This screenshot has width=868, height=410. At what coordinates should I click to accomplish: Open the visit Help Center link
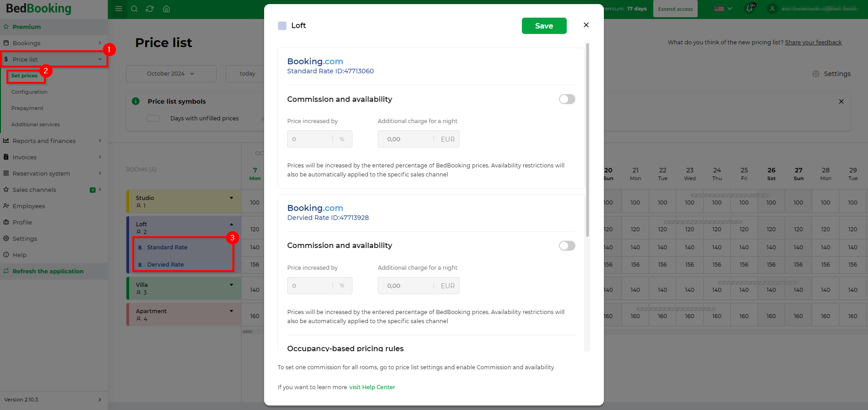tap(372, 387)
